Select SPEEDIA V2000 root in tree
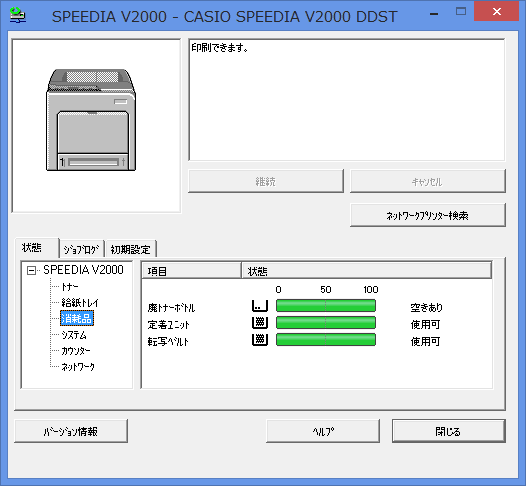Image resolution: width=526 pixels, height=486 pixels. [83, 270]
